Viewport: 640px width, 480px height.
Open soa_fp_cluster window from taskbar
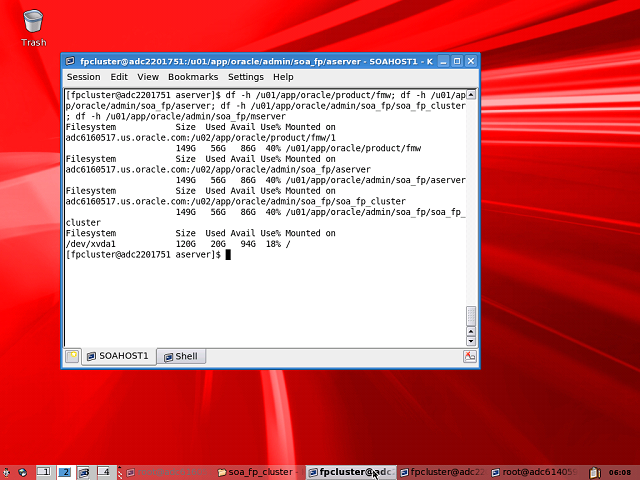(258, 472)
